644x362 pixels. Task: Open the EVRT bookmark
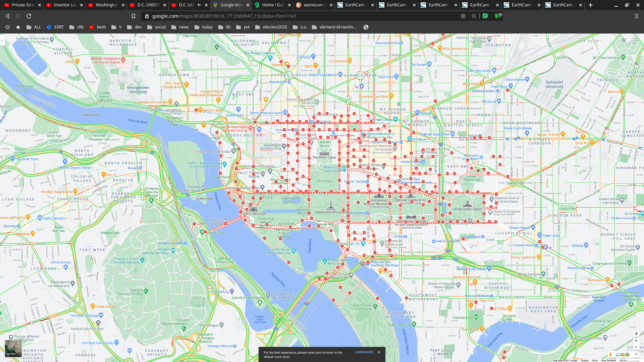(x=55, y=27)
